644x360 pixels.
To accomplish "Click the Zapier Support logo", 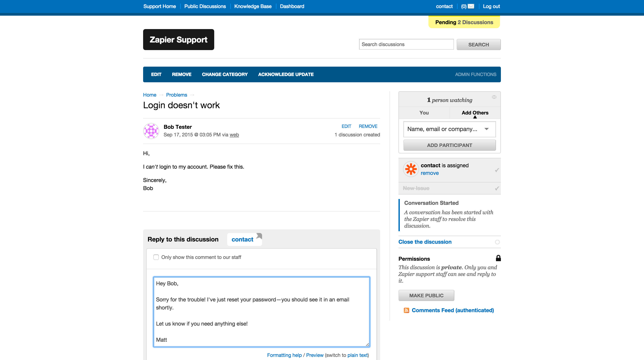I will [178, 40].
